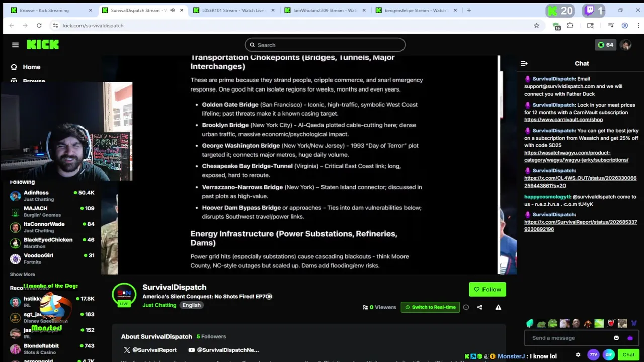The image size is (644, 362).
Task: Open the @SurvivalReport X profile link
Action: point(150,350)
